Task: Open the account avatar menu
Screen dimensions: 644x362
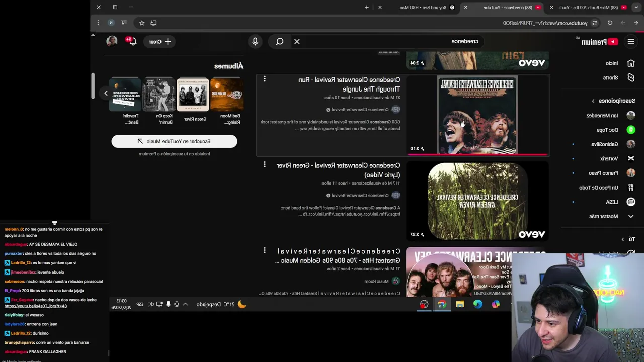Action: pos(112,41)
